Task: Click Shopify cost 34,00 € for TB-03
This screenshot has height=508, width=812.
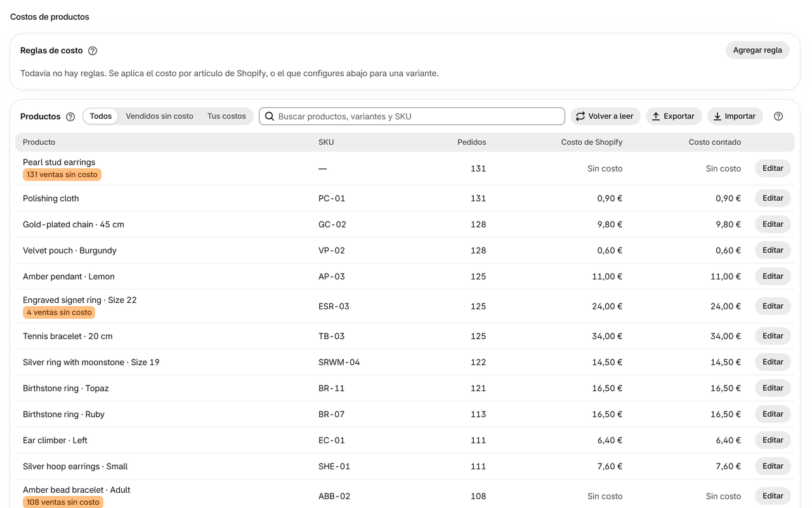Action: (607, 336)
